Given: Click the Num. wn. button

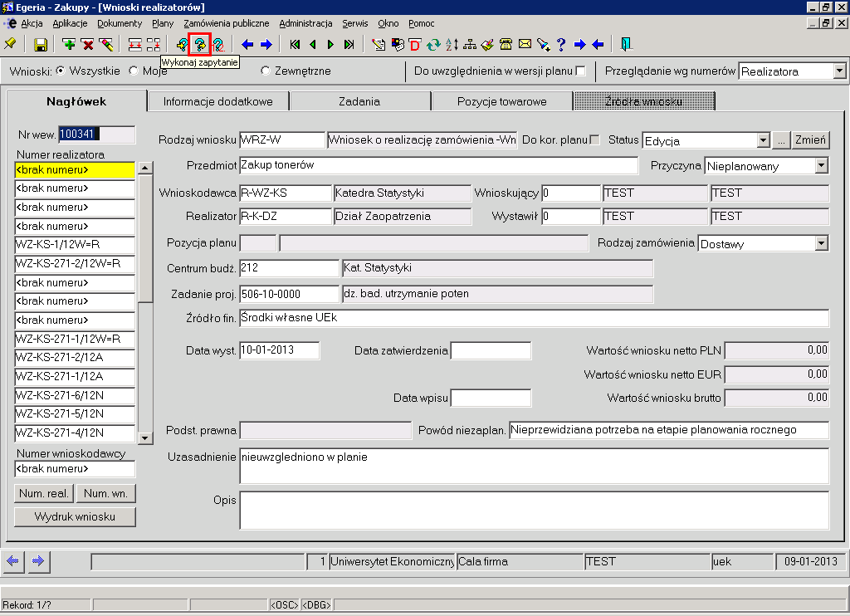Looking at the screenshot, I should tap(105, 493).
